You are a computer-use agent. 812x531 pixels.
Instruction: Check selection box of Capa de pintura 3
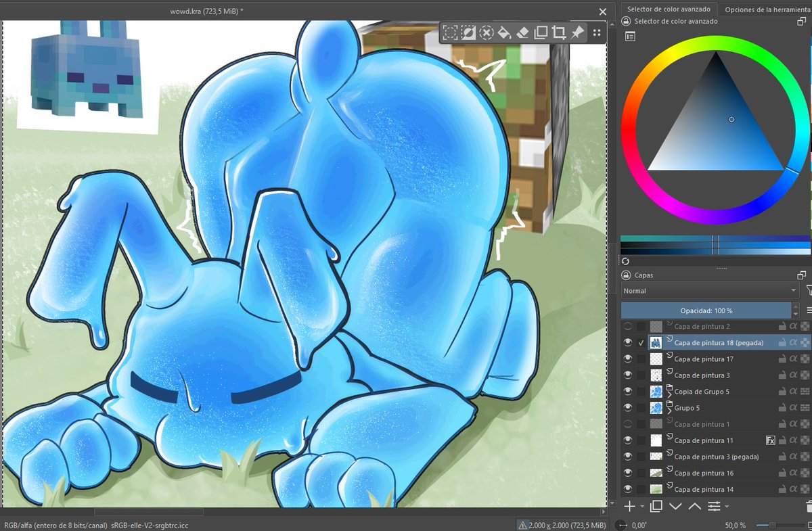(641, 375)
